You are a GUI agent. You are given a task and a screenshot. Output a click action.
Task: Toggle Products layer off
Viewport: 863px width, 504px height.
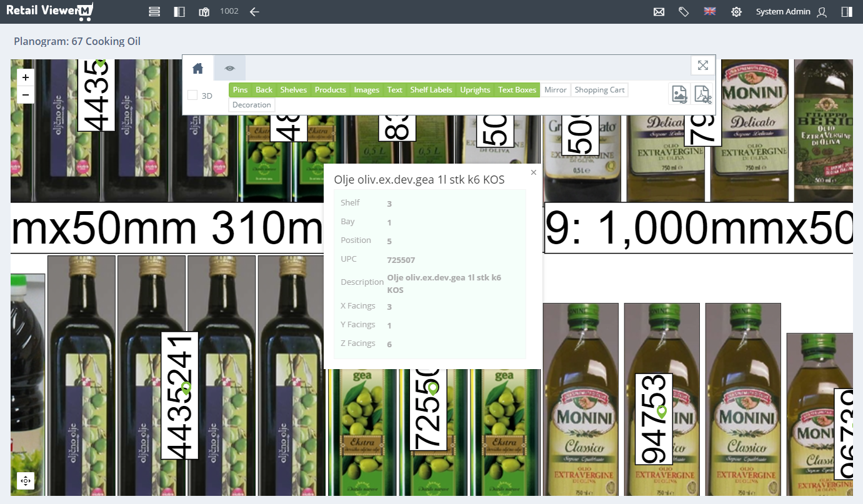(331, 90)
